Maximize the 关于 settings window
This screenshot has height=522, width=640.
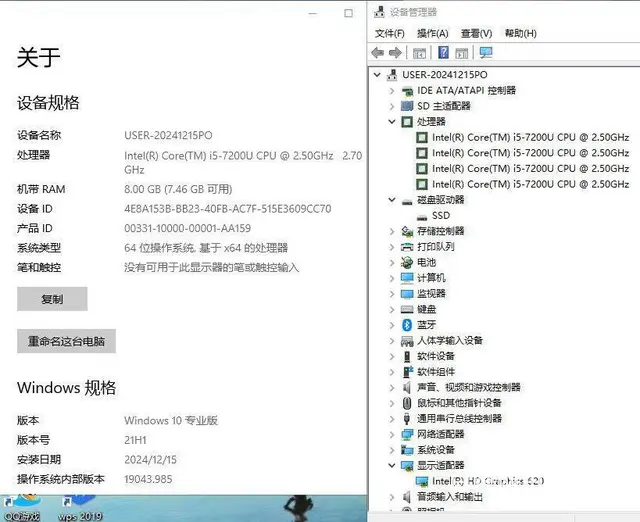(x=349, y=13)
